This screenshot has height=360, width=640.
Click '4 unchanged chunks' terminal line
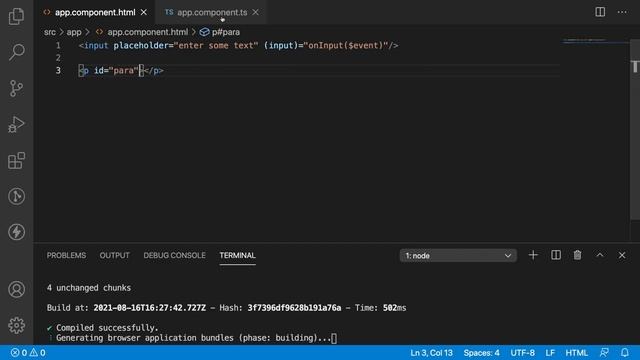pos(89,288)
